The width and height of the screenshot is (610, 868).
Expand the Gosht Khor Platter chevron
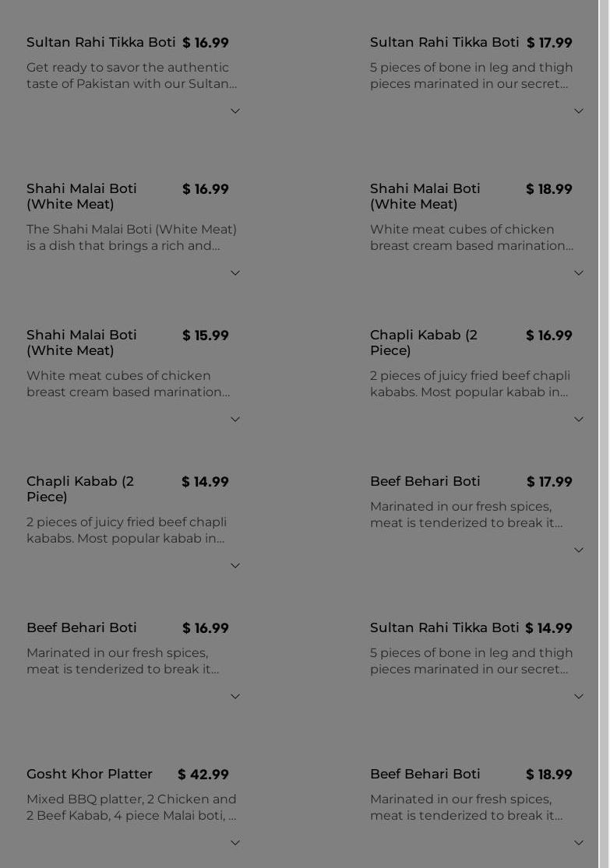(235, 843)
